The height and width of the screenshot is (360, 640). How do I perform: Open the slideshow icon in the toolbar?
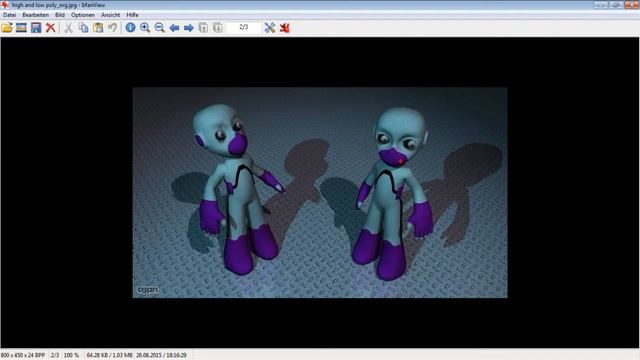[21, 28]
